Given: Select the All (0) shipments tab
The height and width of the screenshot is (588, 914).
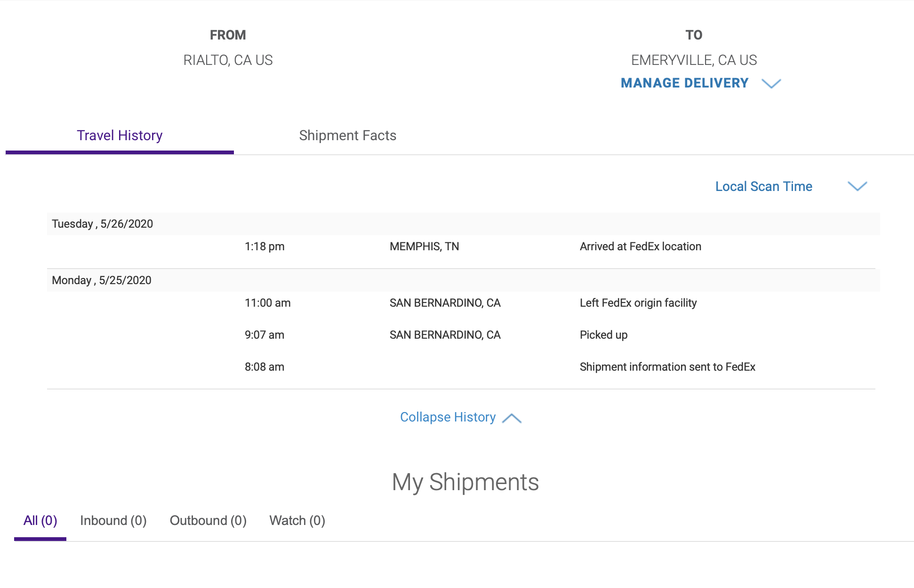Looking at the screenshot, I should (x=40, y=521).
